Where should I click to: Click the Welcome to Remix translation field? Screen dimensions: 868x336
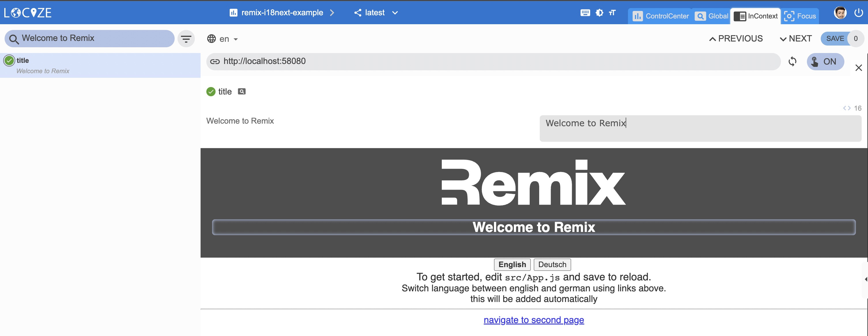[700, 129]
